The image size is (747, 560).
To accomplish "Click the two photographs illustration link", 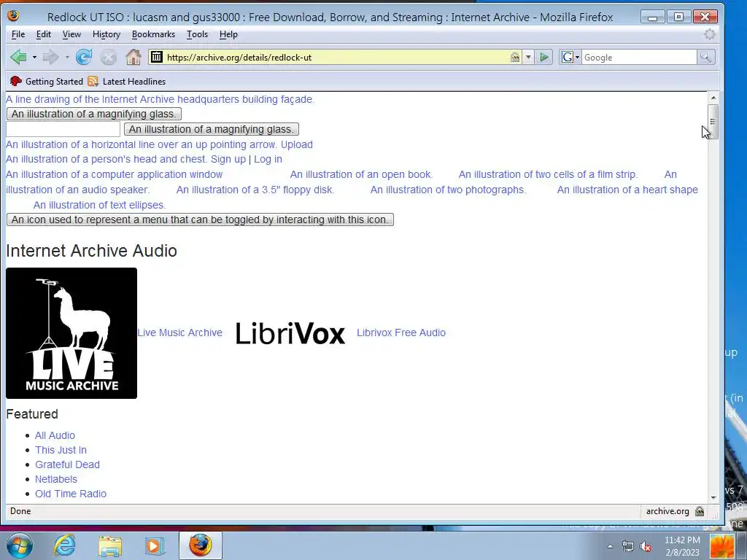I will click(x=449, y=190).
